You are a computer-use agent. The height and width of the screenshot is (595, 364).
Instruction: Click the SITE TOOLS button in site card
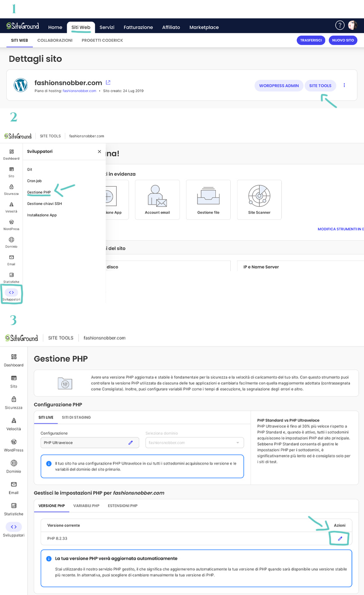click(x=320, y=86)
